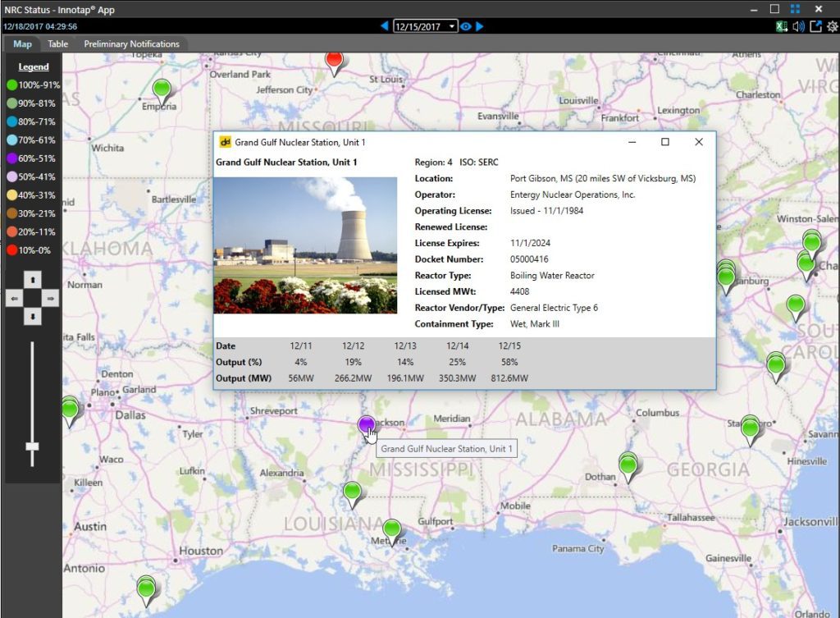Click the 10%-0% red legend entry
The image size is (840, 618).
click(x=29, y=249)
